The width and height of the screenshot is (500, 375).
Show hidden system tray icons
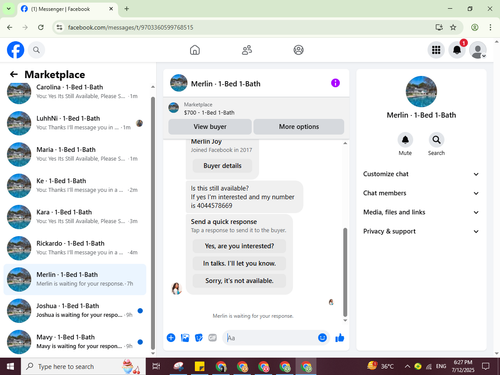coord(407,366)
